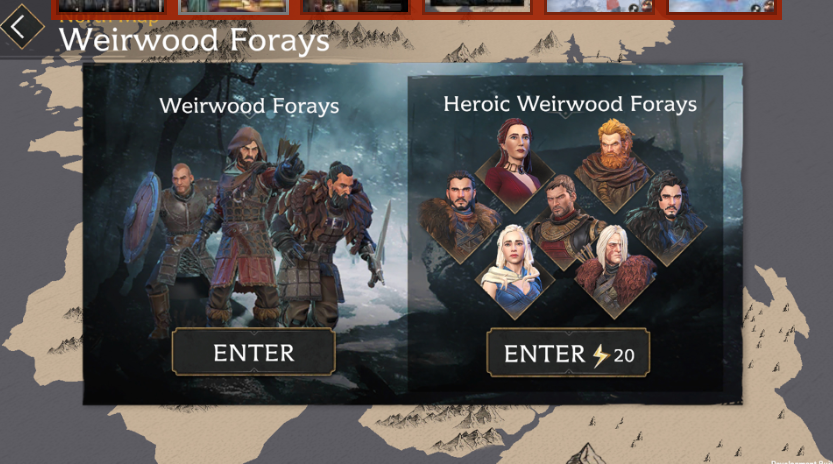Click ENTER 20 for Heroic Weirwood Forays

(x=568, y=353)
